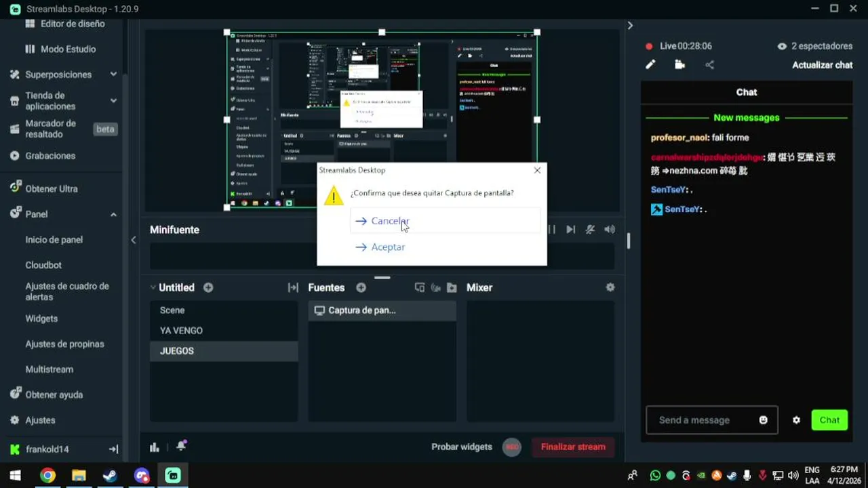The image size is (868, 488).
Task: Add a new source with Fuentes plus icon
Action: tap(361, 287)
